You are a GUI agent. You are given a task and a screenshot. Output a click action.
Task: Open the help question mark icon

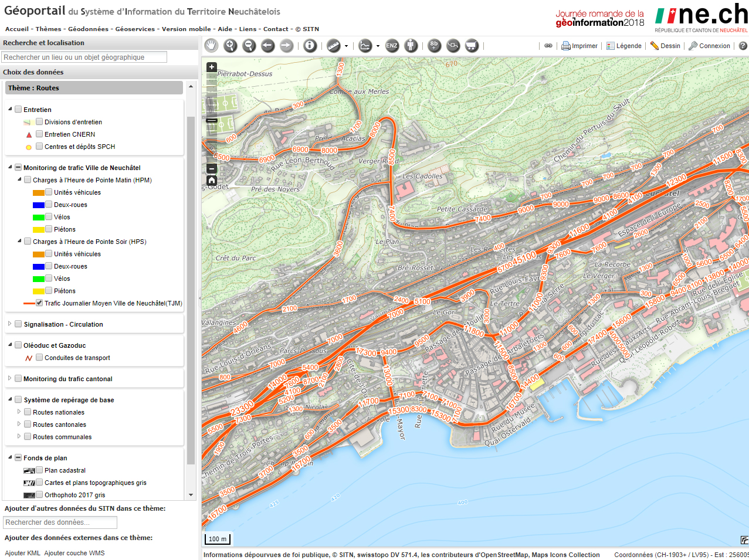pyautogui.click(x=743, y=46)
